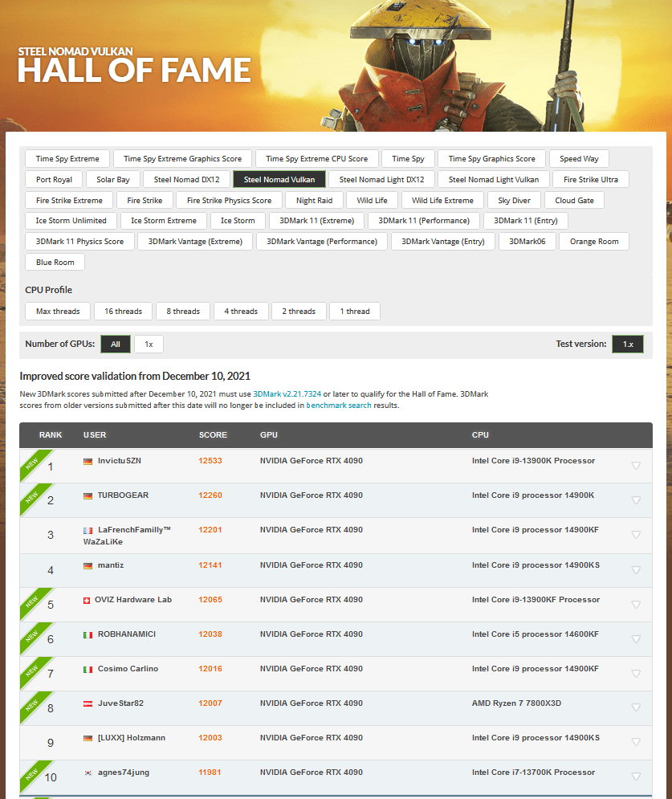Open Steel Nomad Light Vulkan tab
The image size is (672, 799).
pos(493,180)
